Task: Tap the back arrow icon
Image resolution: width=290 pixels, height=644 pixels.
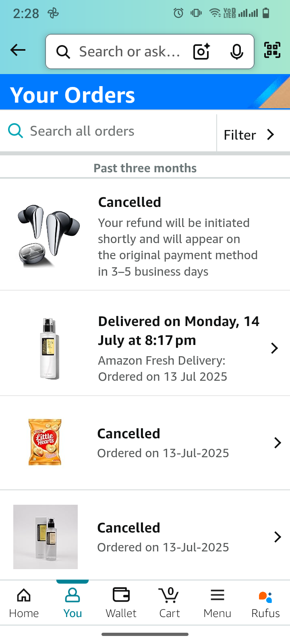Action: 18,50
